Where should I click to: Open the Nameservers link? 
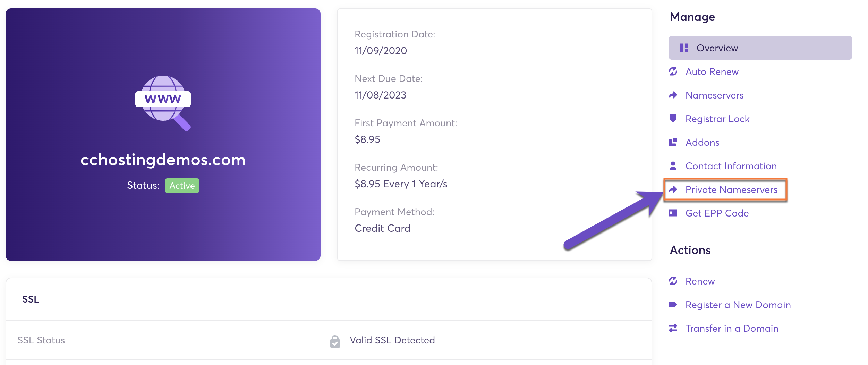[714, 95]
